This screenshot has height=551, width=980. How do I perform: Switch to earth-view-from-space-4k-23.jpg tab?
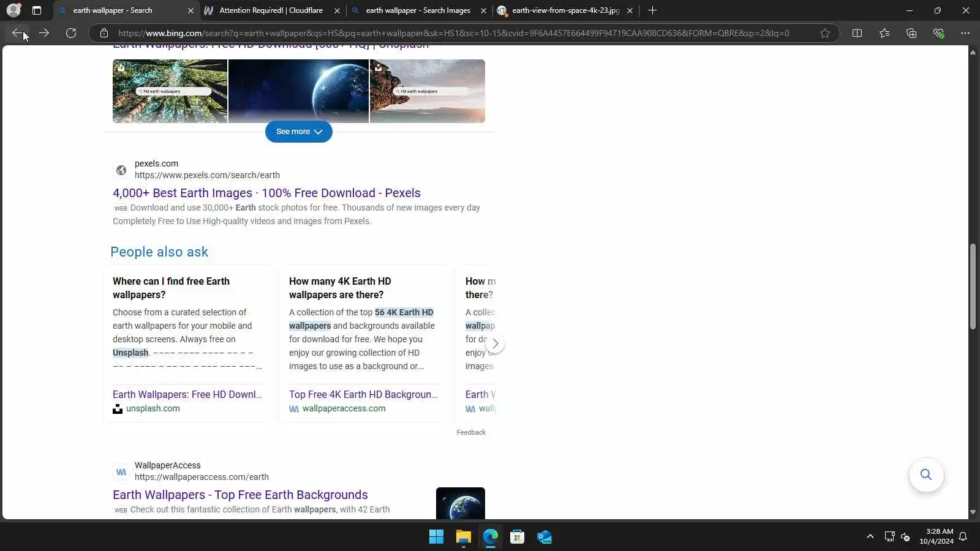565,10
